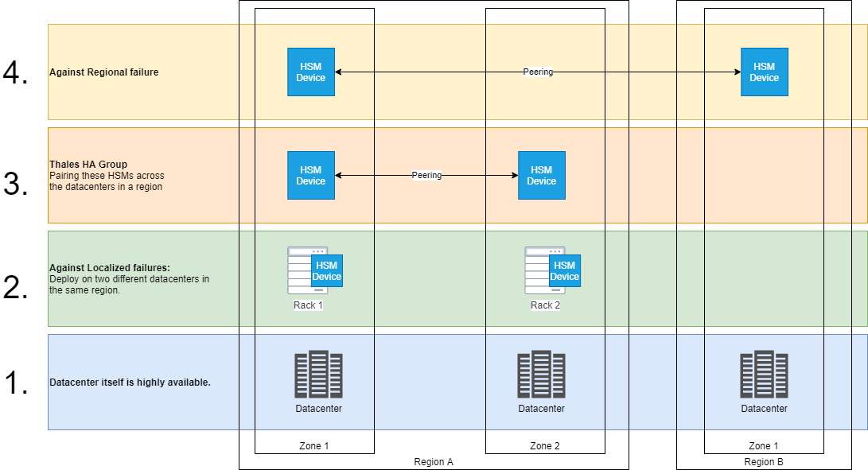
Task: Click the left HSM Device in the Thales HA Group row
Action: coord(311,175)
